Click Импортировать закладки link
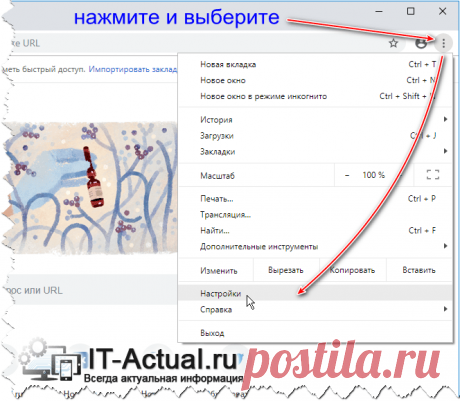The image size is (460, 401). (133, 69)
